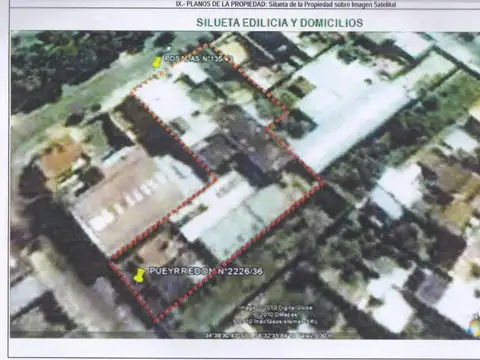Click the yellow pushpin beside Pueyrredon label
This screenshot has height=360, width=480.
(139, 276)
